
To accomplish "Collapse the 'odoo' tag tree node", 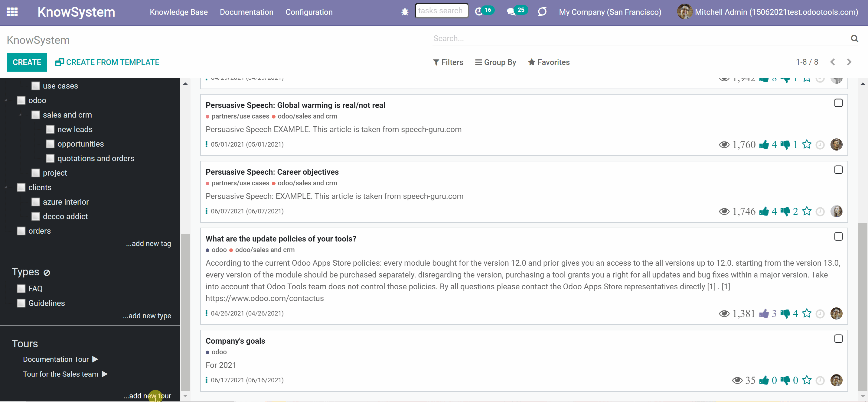I will tap(6, 100).
